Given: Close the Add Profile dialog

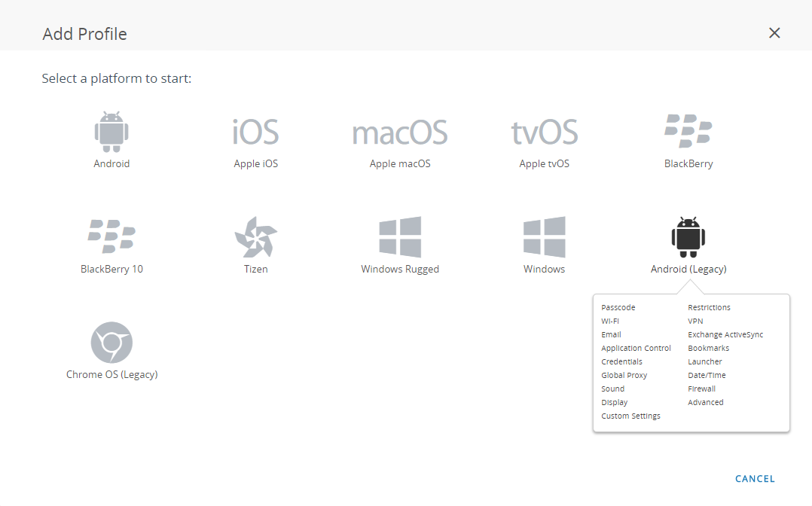Looking at the screenshot, I should 774,33.
